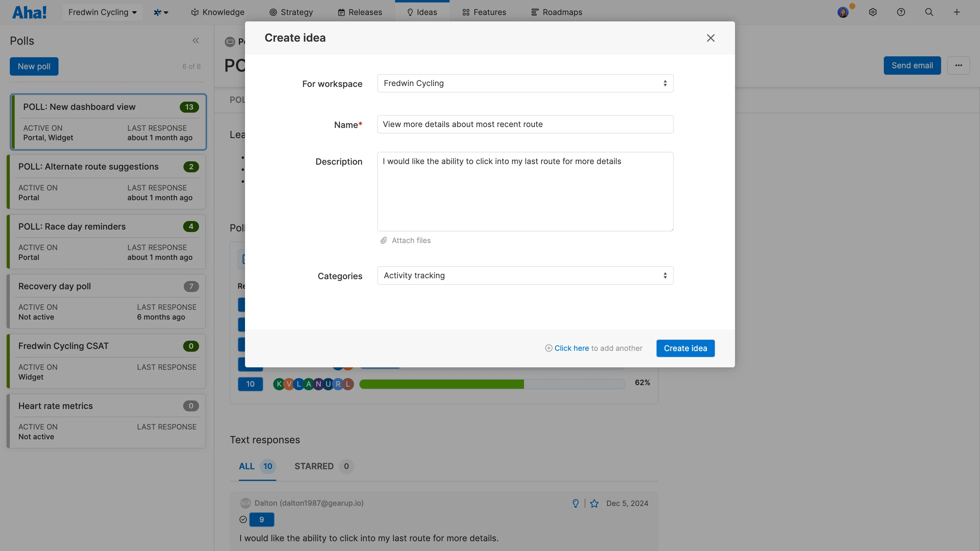Click inside the Name input field
The height and width of the screenshot is (551, 980).
(x=525, y=124)
